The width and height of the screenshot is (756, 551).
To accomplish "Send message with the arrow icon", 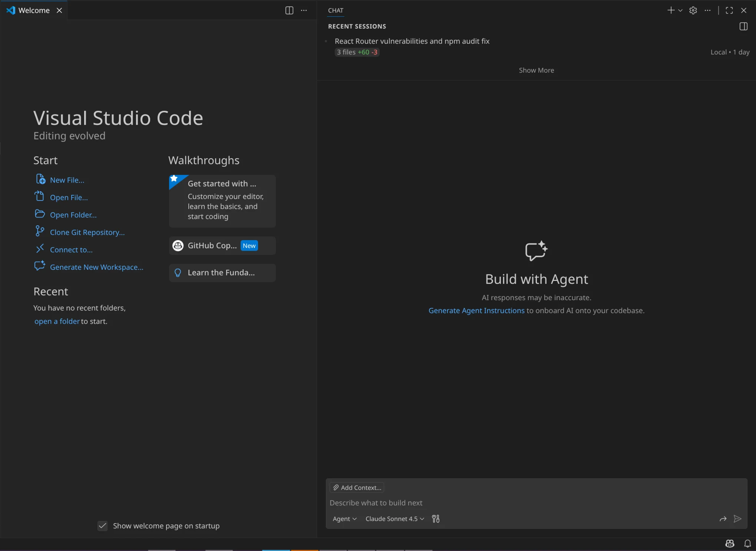I will tap(737, 519).
